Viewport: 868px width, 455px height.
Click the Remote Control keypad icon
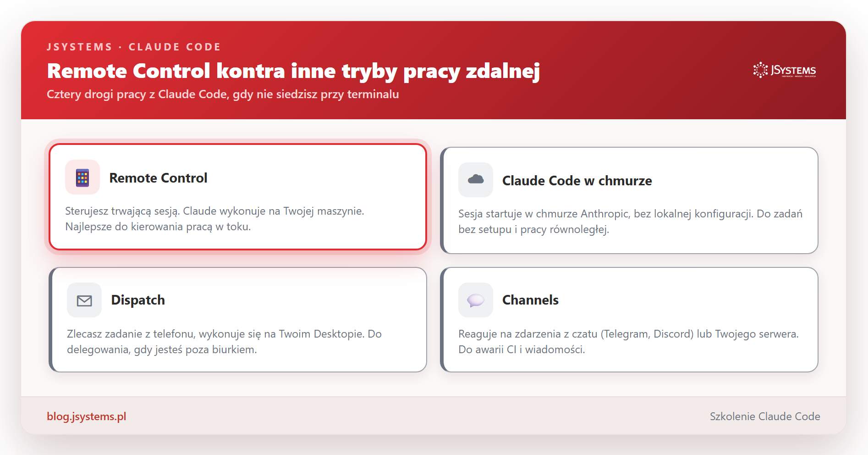[82, 178]
